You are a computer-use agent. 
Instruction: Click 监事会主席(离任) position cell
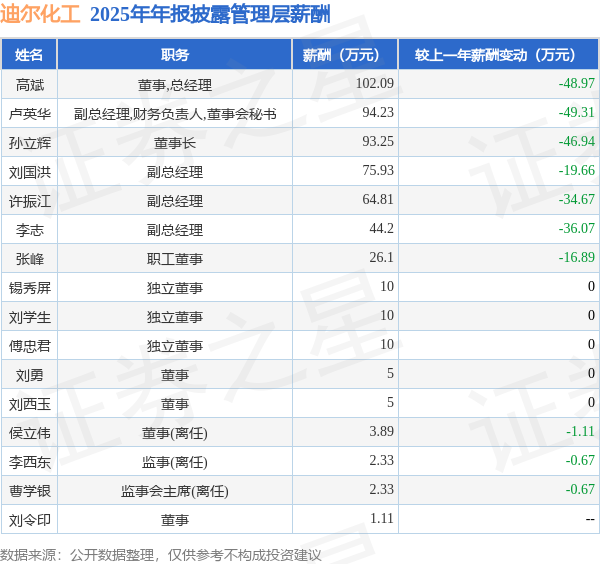(x=174, y=491)
